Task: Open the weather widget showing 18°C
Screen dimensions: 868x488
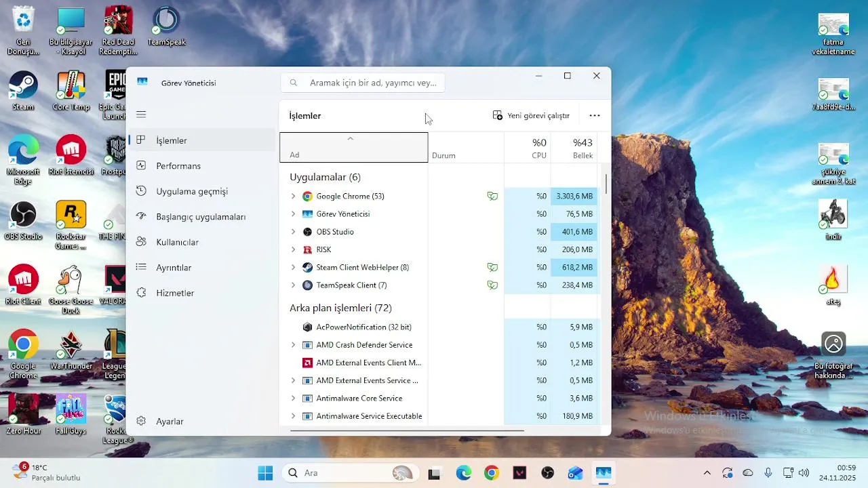Action: 46,472
